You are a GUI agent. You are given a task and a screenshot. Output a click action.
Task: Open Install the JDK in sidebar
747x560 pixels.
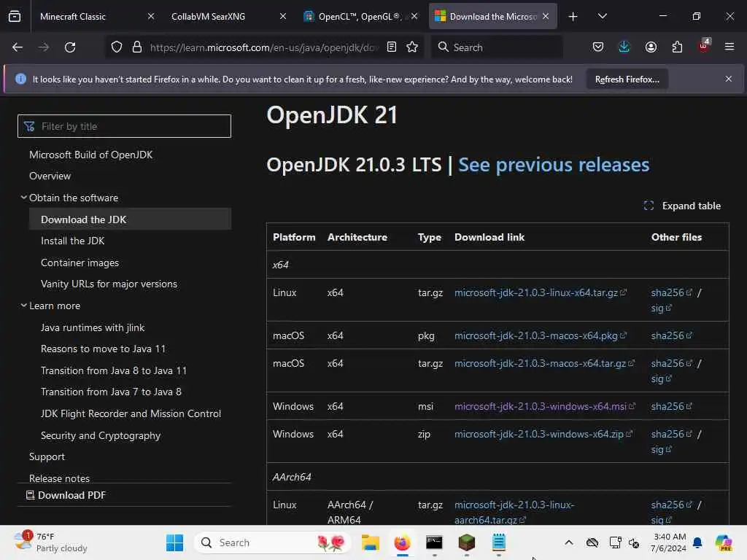pyautogui.click(x=72, y=241)
